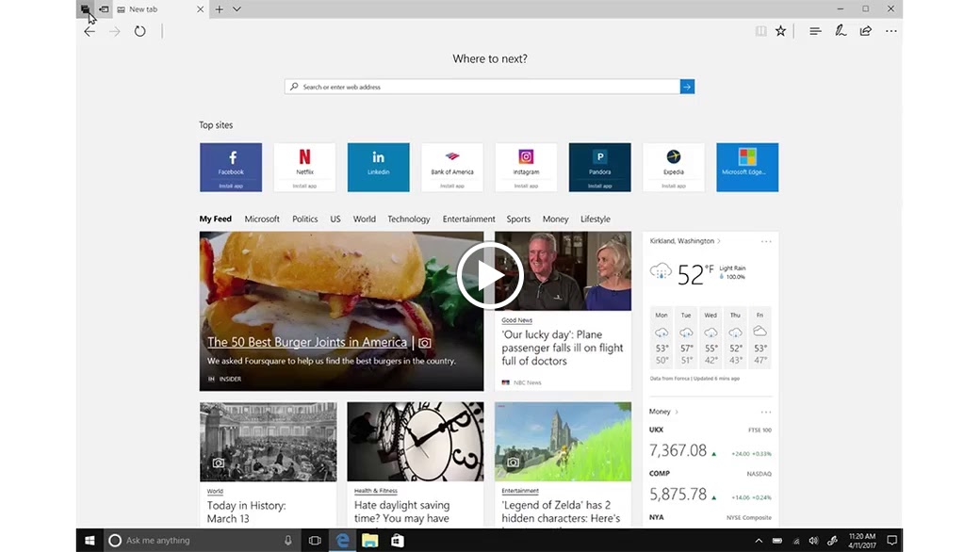The width and height of the screenshot is (980, 552).
Task: Make a web note pen icon
Action: (841, 30)
